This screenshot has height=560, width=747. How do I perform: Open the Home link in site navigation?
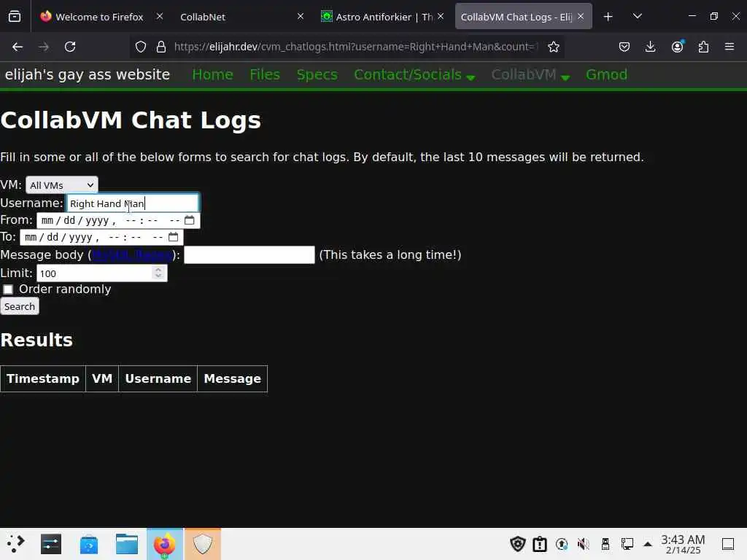coord(212,75)
